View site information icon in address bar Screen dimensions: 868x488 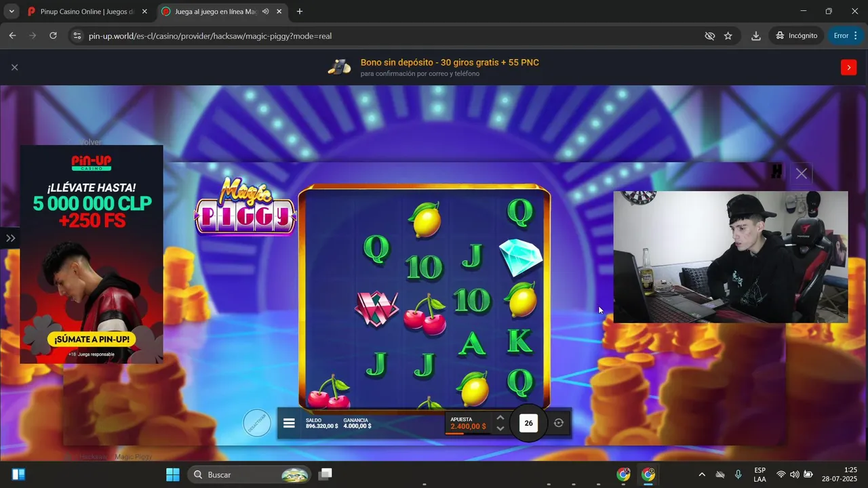point(77,36)
